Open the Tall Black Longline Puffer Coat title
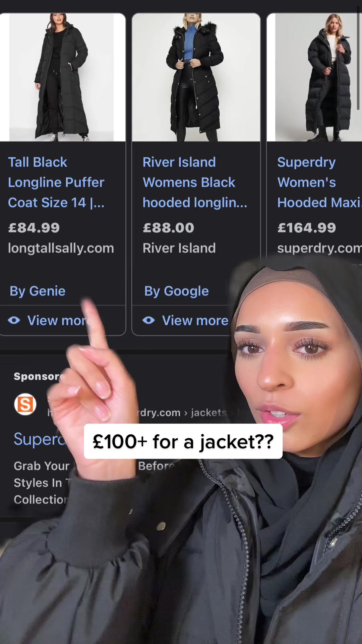Image resolution: width=362 pixels, height=644 pixels. pos(56,182)
